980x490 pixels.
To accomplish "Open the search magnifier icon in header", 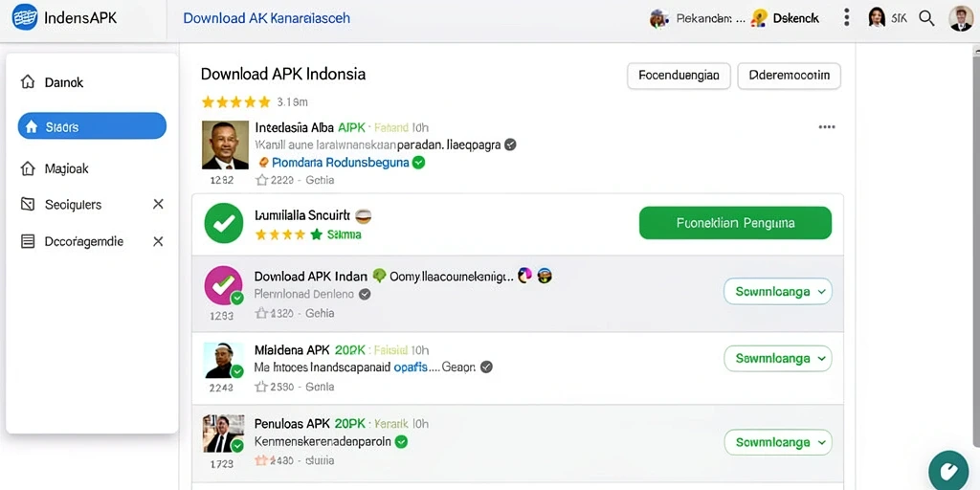I will pyautogui.click(x=926, y=18).
